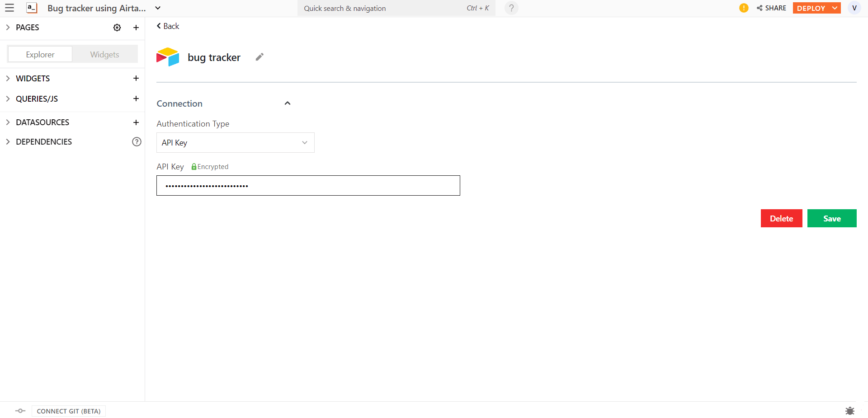Click the API Key input field
Viewport: 868px width, 418px height.
click(308, 186)
